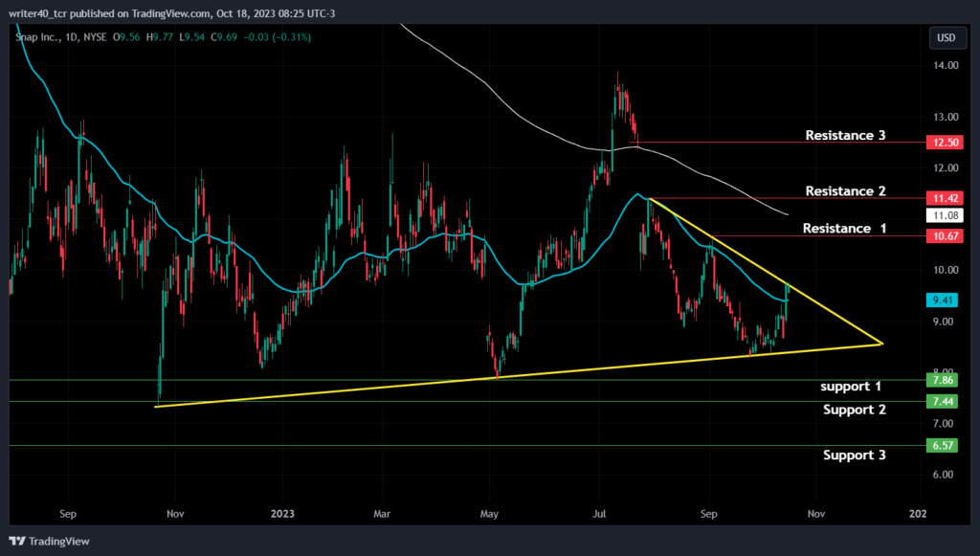Click the Resistance 3 label

coord(845,135)
